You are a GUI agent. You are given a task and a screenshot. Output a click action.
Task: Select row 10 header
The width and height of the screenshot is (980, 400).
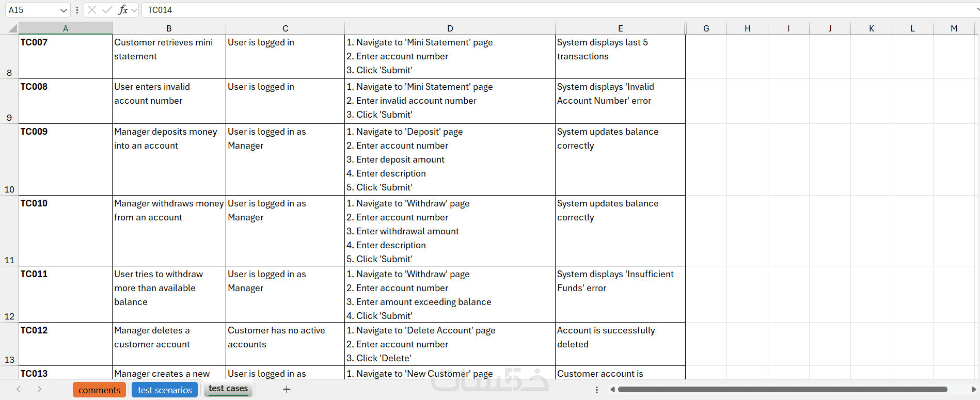point(9,159)
